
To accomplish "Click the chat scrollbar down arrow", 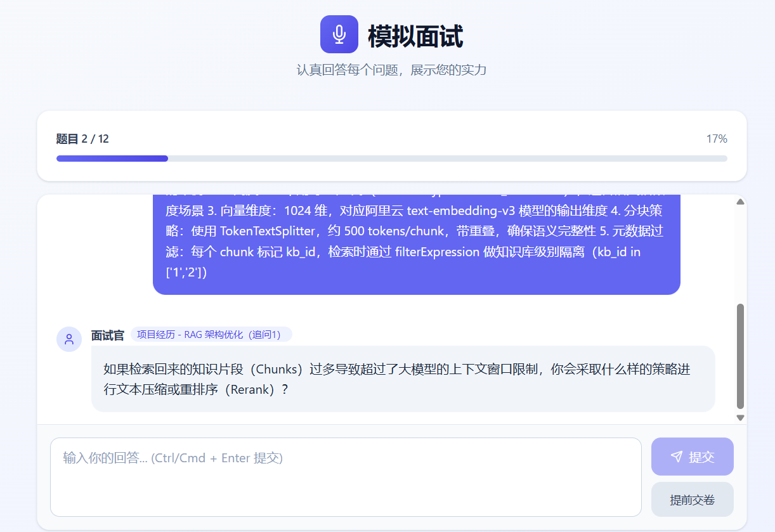I will [x=740, y=418].
